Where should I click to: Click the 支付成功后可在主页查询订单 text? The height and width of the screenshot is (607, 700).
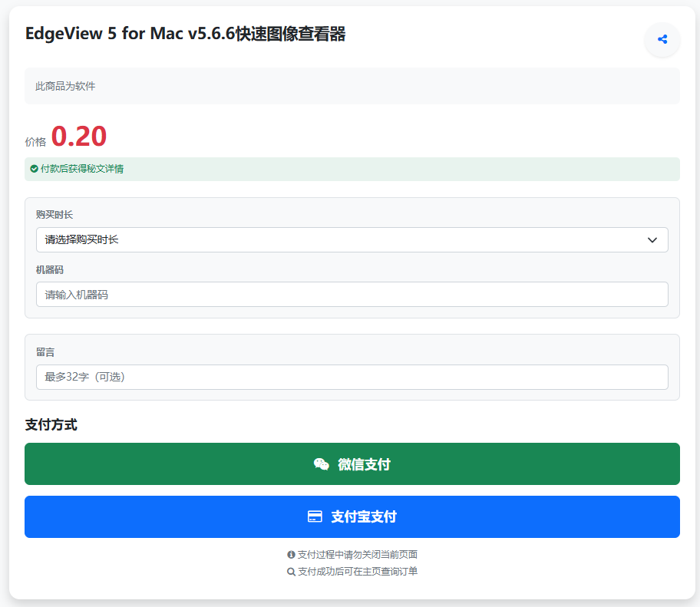pos(358,572)
